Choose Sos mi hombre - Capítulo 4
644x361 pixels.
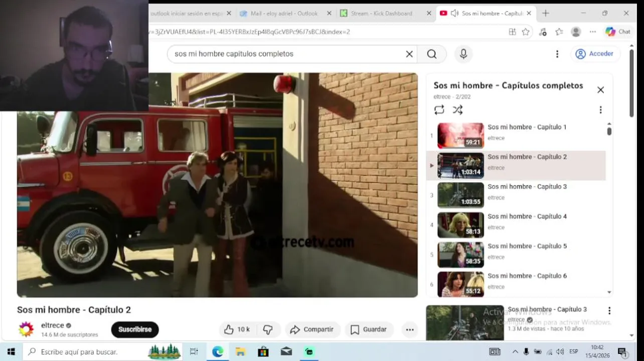tap(516, 225)
